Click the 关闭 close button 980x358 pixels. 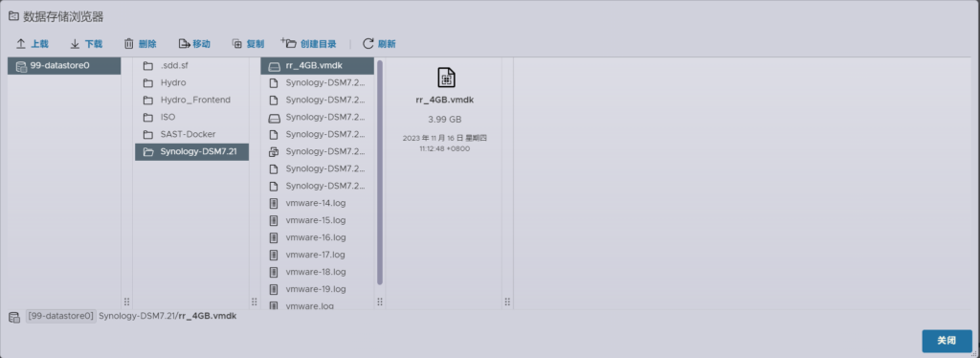947,341
